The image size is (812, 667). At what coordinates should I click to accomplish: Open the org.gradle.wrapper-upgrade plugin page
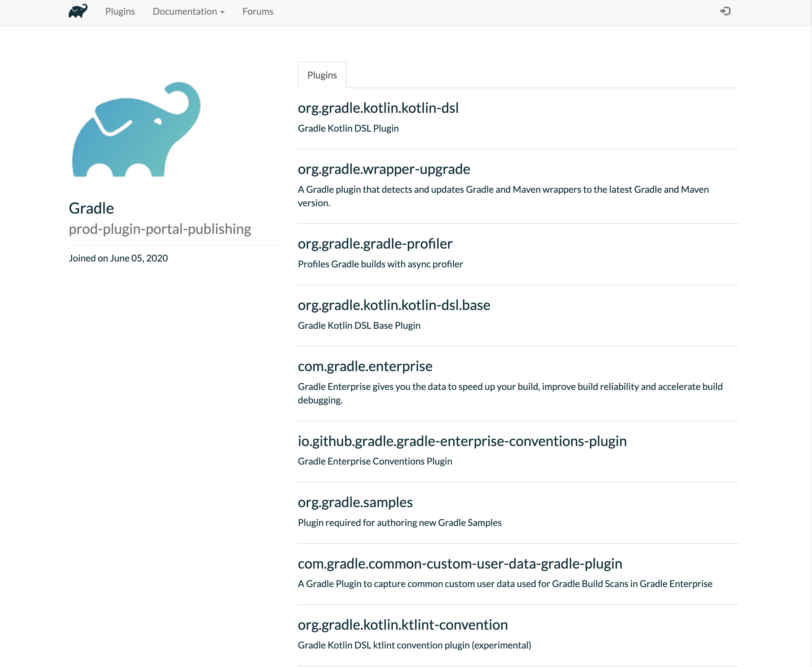(x=384, y=169)
